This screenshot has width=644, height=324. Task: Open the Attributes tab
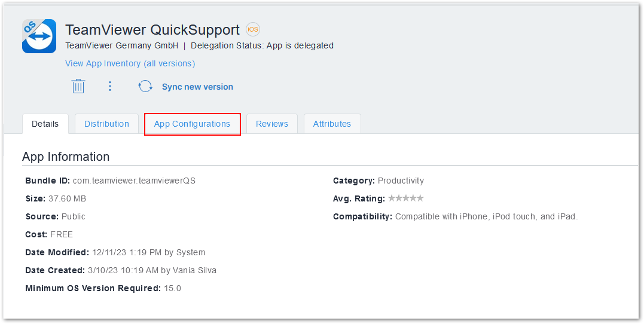coord(332,124)
